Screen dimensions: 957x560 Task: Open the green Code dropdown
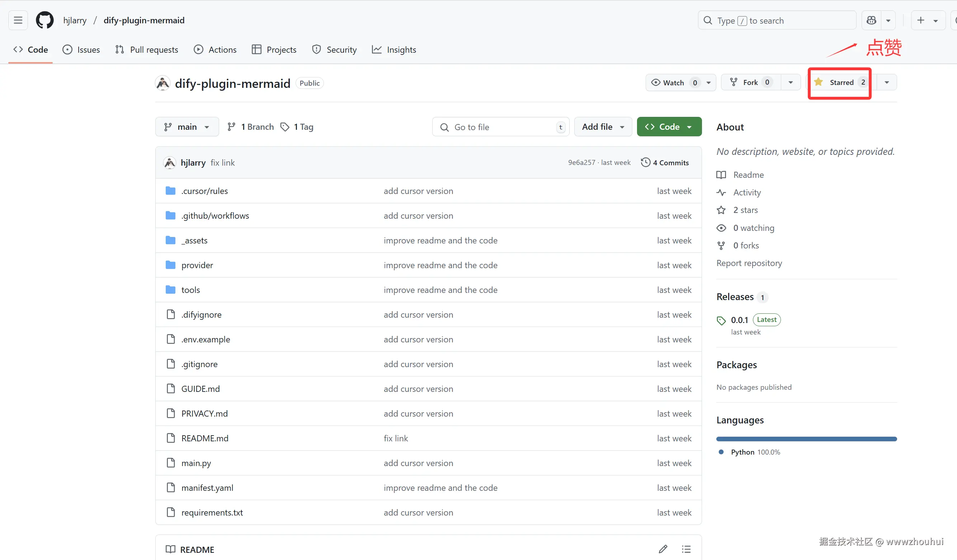pos(669,127)
